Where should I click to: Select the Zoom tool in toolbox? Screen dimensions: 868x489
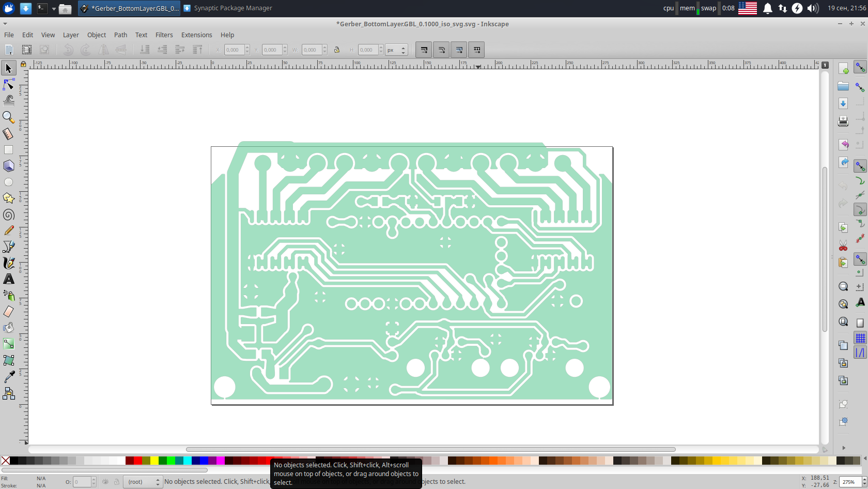click(9, 117)
